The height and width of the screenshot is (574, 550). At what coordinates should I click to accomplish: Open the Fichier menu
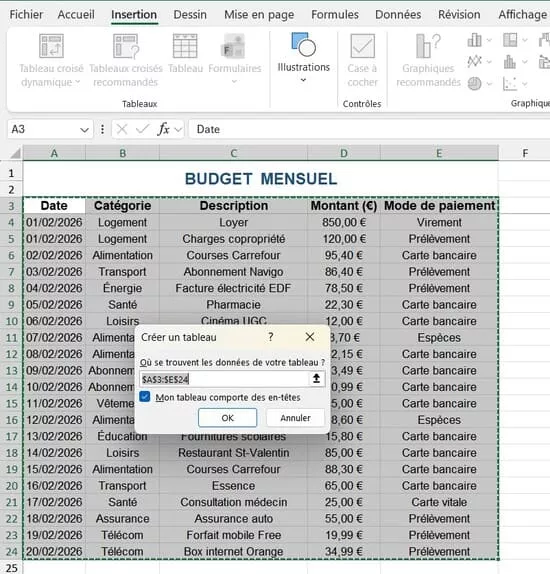tap(26, 15)
